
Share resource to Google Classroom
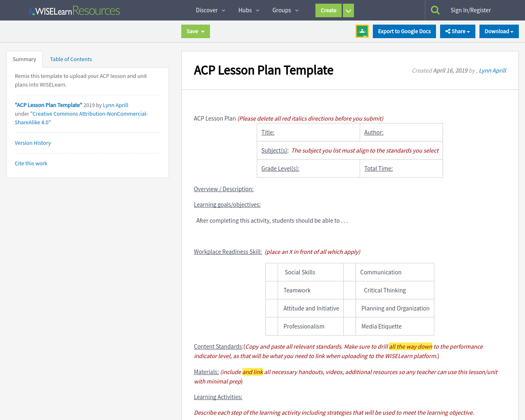point(362,31)
